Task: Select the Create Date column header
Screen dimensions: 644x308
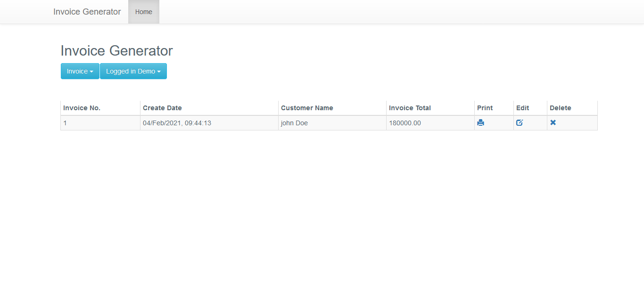Action: [209, 108]
